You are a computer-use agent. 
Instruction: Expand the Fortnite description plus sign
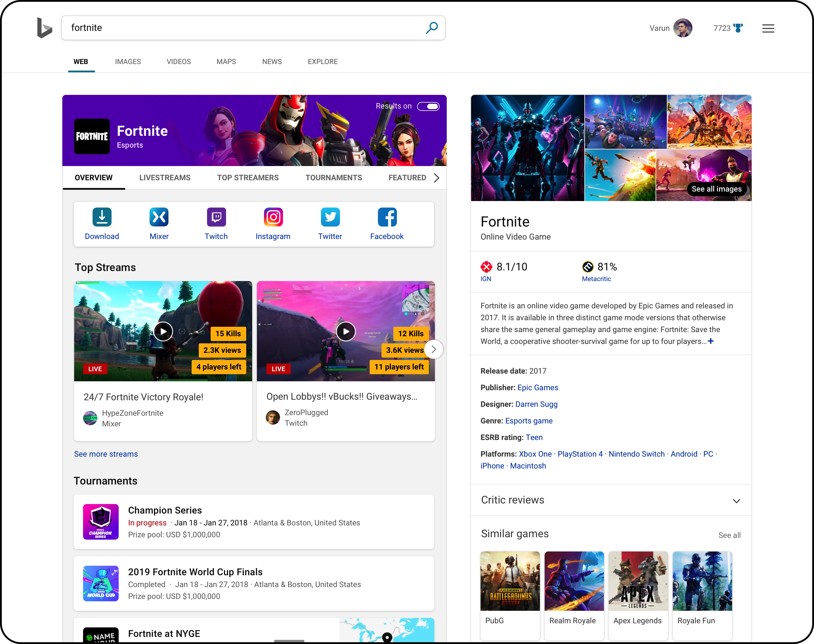(711, 341)
